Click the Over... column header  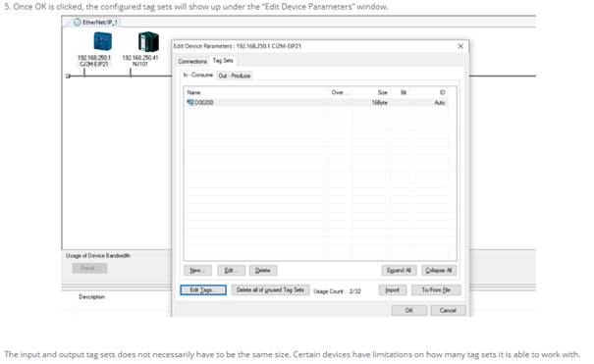point(340,92)
